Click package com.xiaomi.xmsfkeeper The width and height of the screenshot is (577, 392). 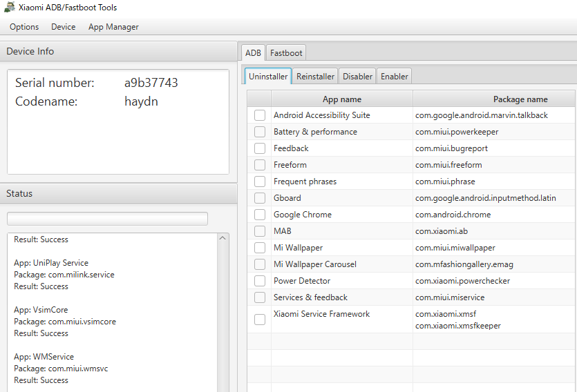pos(457,326)
